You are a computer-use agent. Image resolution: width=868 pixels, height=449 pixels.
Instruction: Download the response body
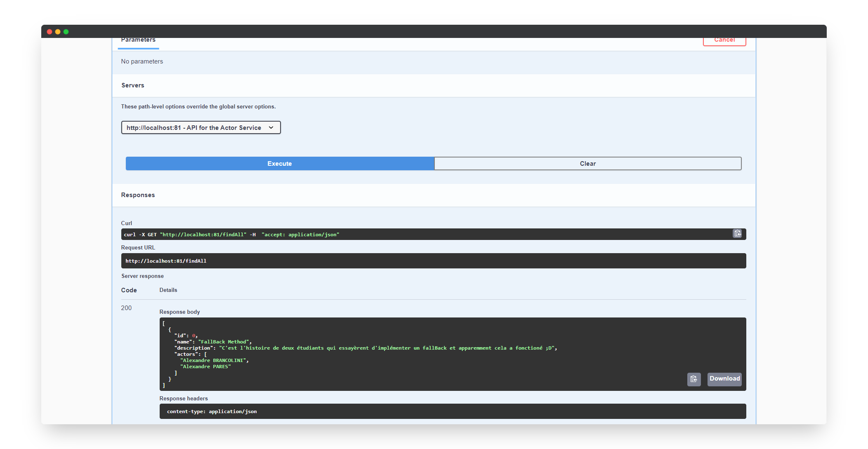[724, 379]
